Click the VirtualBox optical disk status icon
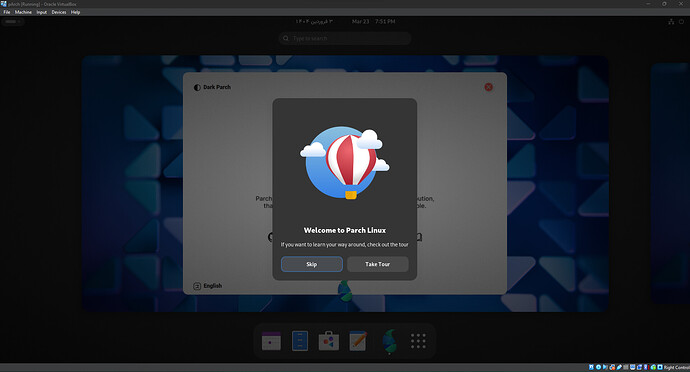This screenshot has height=372, width=690. point(598,367)
